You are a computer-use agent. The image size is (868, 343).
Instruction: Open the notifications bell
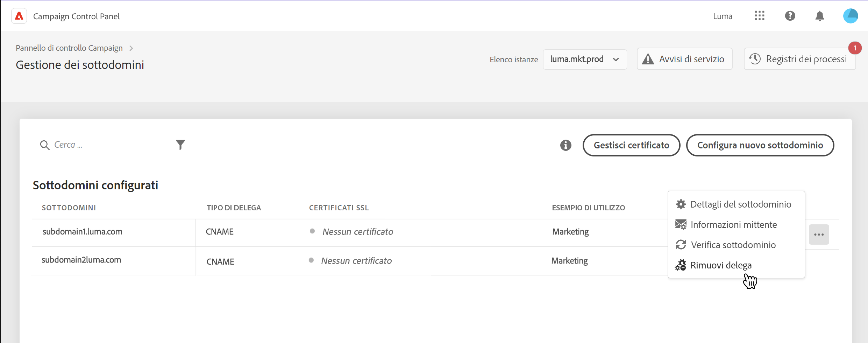(x=820, y=16)
